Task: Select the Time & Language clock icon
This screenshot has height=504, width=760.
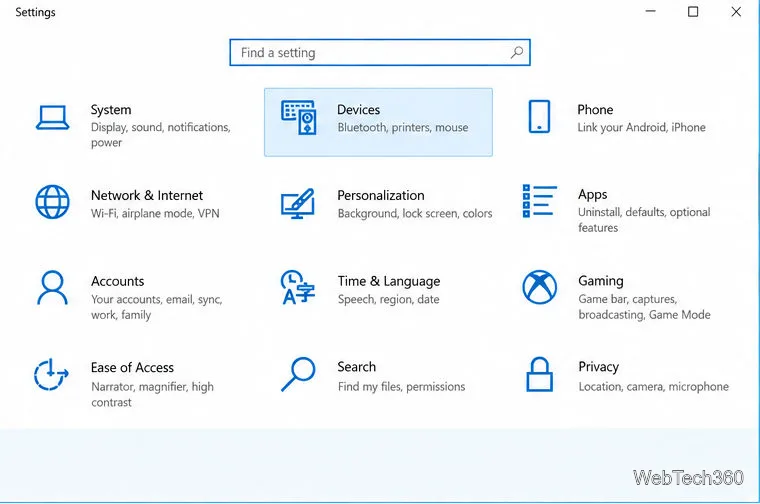Action: tap(298, 287)
